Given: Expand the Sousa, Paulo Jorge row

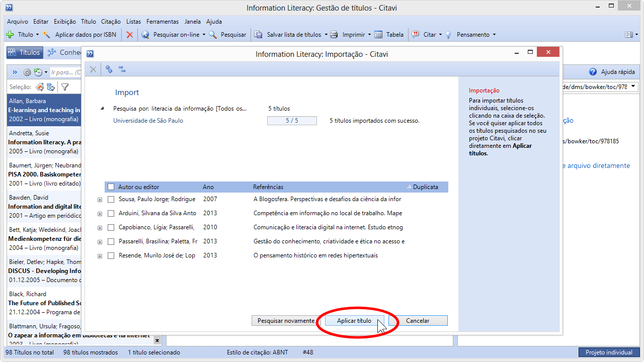Looking at the screenshot, I should tap(100, 200).
